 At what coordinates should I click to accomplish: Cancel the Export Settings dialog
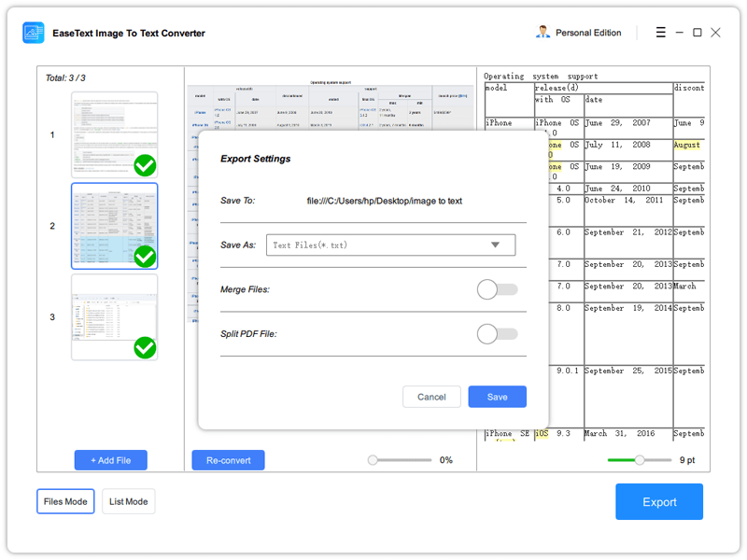pos(431,397)
